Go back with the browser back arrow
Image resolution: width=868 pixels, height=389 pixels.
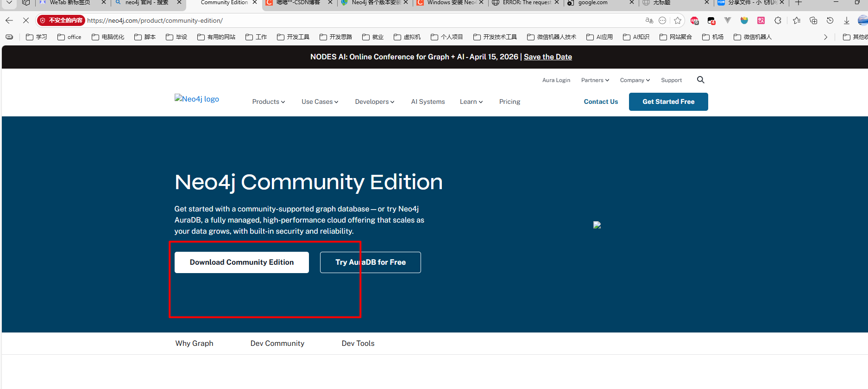click(x=9, y=20)
